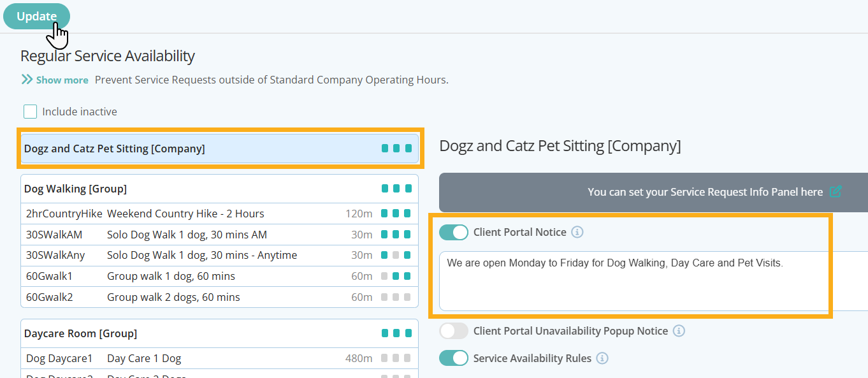Click the 120m duration of 2hrCountryHike
868x378 pixels.
coord(359,214)
